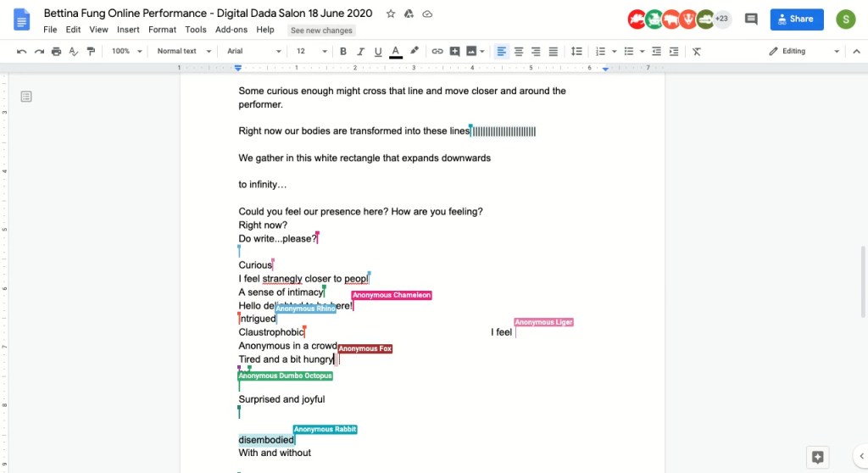This screenshot has width=868, height=473.
Task: Open the Add-ons menu
Action: 231,30
